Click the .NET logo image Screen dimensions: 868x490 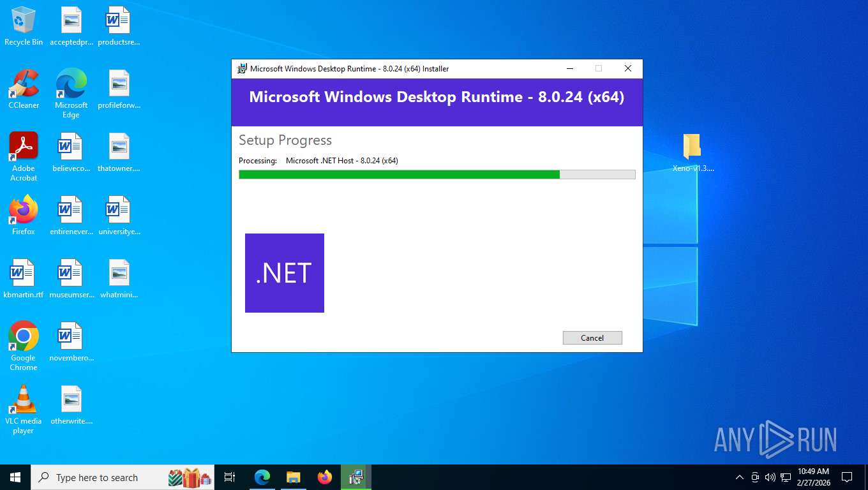[x=285, y=273]
